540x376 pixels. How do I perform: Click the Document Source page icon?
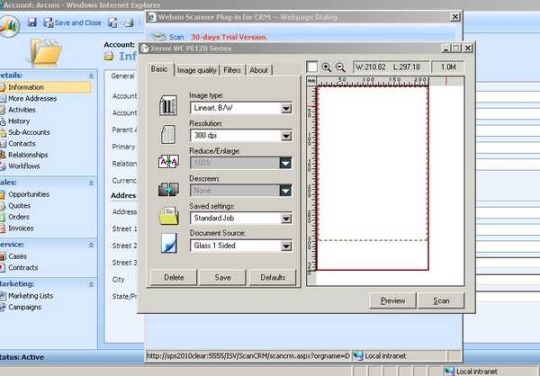coord(169,243)
